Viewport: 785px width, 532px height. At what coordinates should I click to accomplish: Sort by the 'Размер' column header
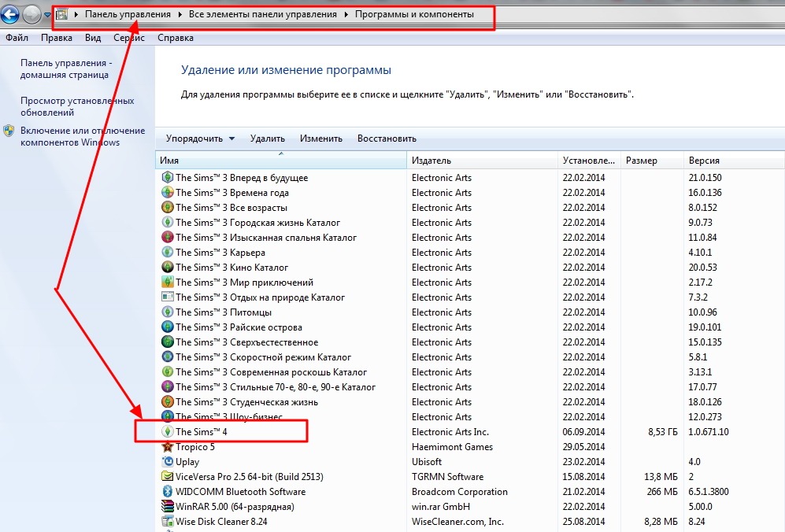point(652,161)
